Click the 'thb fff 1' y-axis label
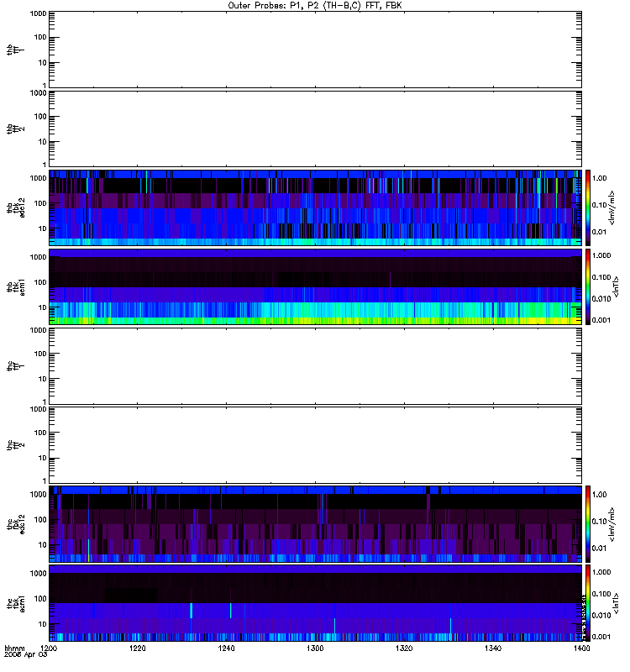This screenshot has height=672, width=630. [x=15, y=50]
